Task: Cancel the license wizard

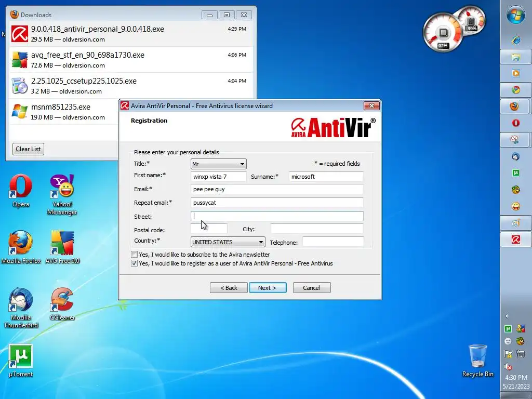Action: click(312, 288)
